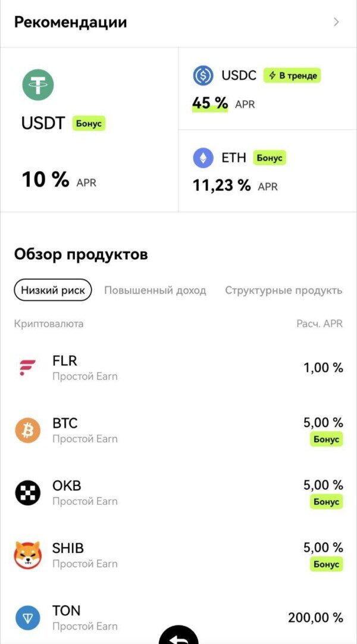The image size is (357, 644).
Task: Tap the ETH Ethereum icon
Action: pyautogui.click(x=203, y=158)
